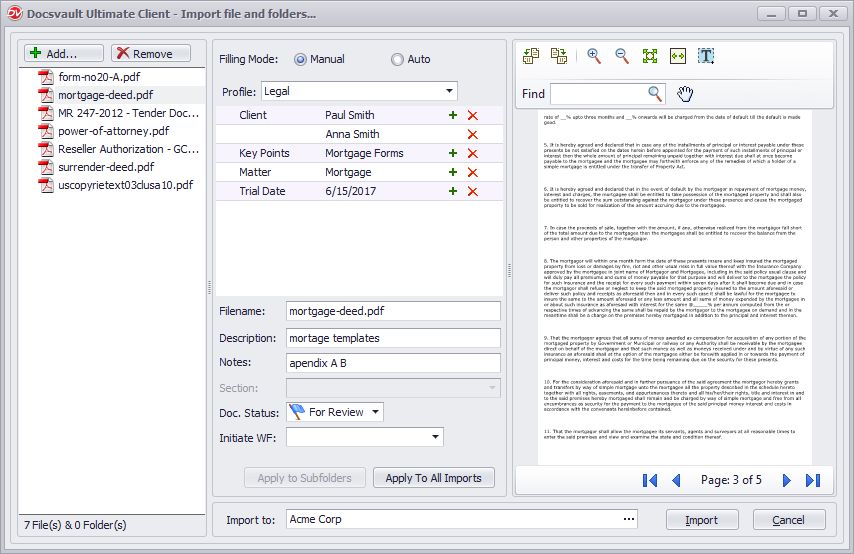
Task: Click the Filename input field
Action: click(x=393, y=311)
